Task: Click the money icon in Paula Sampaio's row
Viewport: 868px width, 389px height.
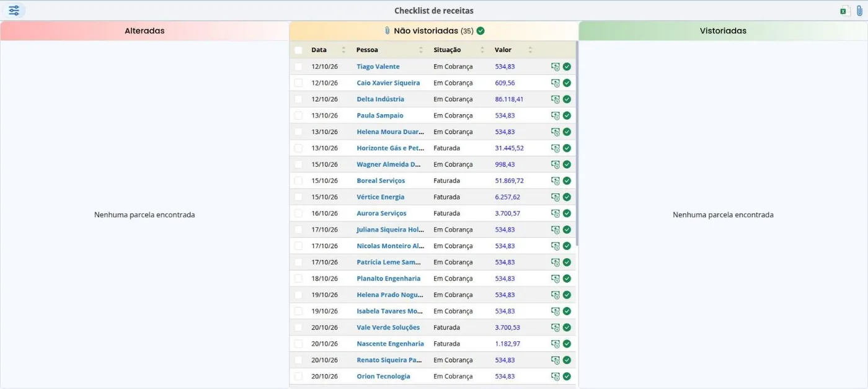Action: (556, 115)
